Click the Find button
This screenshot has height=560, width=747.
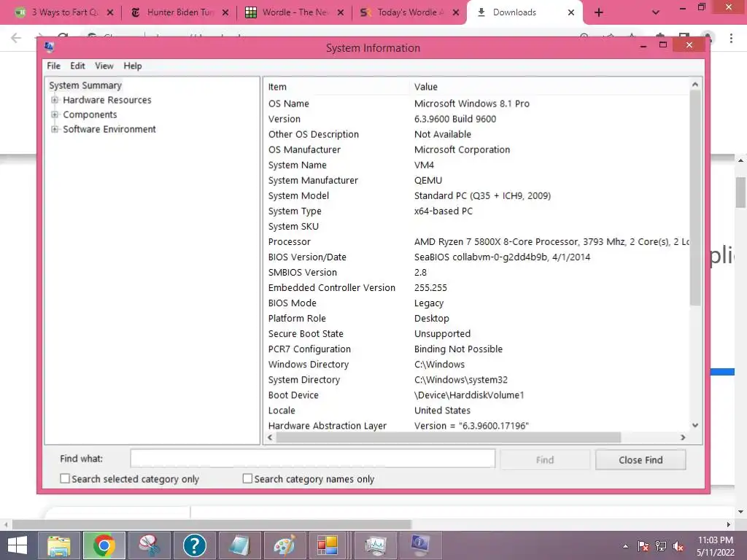545,459
